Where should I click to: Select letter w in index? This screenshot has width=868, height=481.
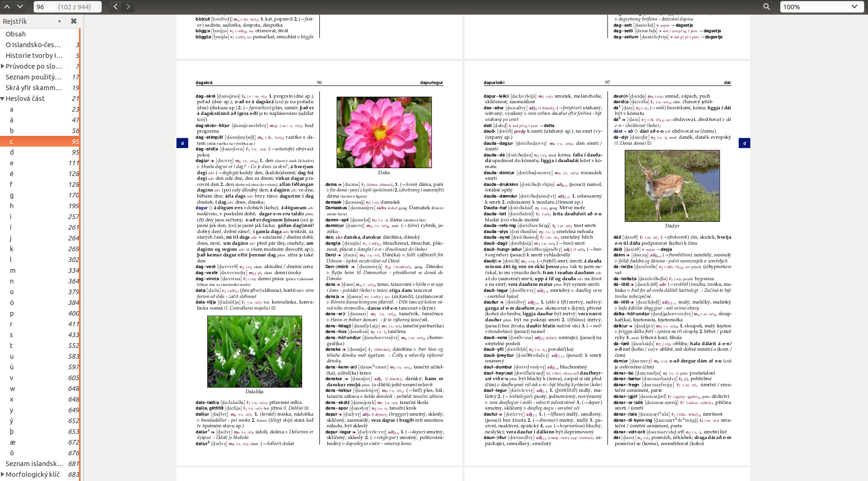point(40,389)
